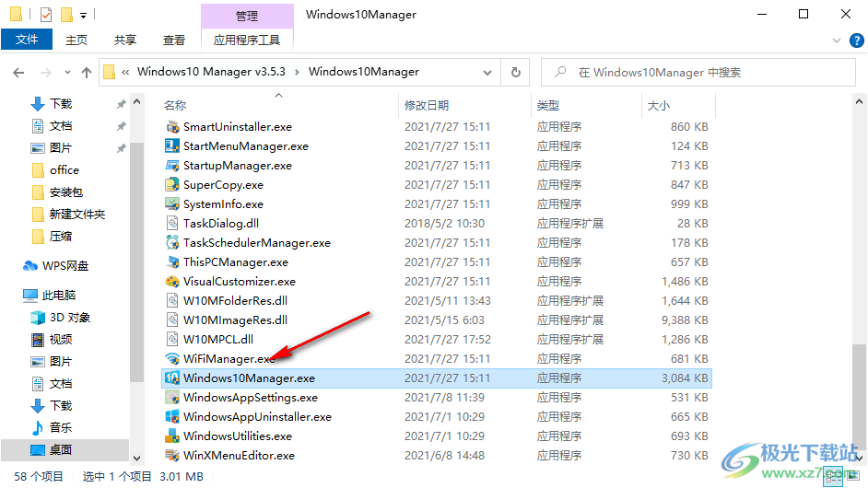This screenshot has width=868, height=488.
Task: Select the 管理 contextual tab header
Action: (247, 16)
